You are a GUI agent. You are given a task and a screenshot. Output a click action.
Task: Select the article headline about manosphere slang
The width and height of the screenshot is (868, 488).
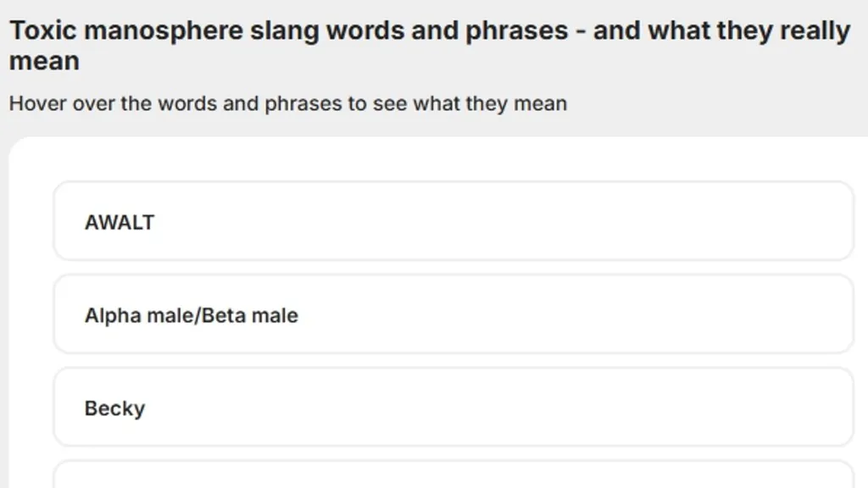click(x=429, y=30)
